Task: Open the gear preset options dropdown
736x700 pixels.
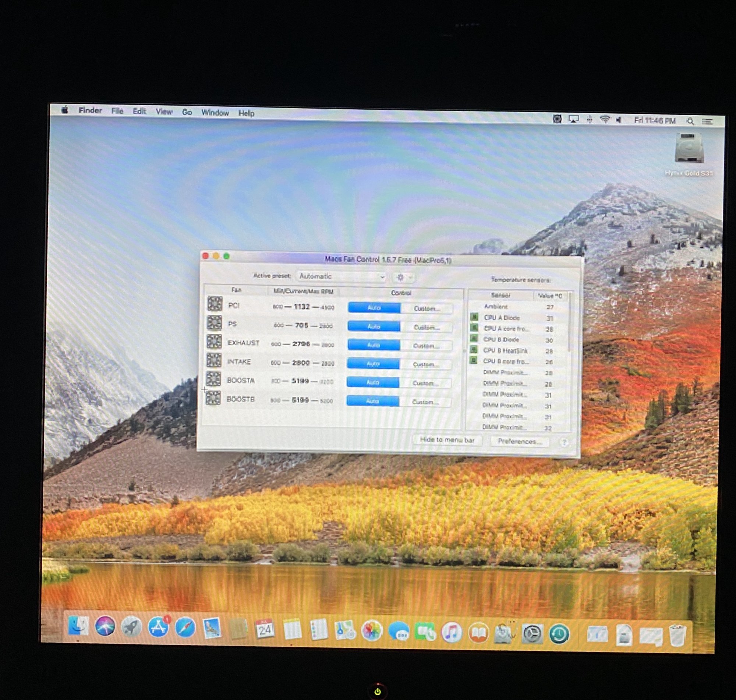Action: (x=403, y=277)
